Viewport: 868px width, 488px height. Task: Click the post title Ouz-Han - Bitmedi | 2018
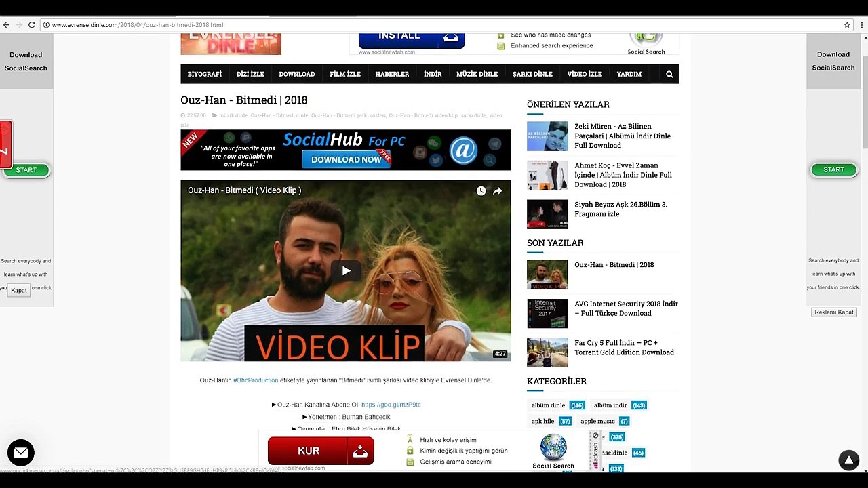[244, 100]
